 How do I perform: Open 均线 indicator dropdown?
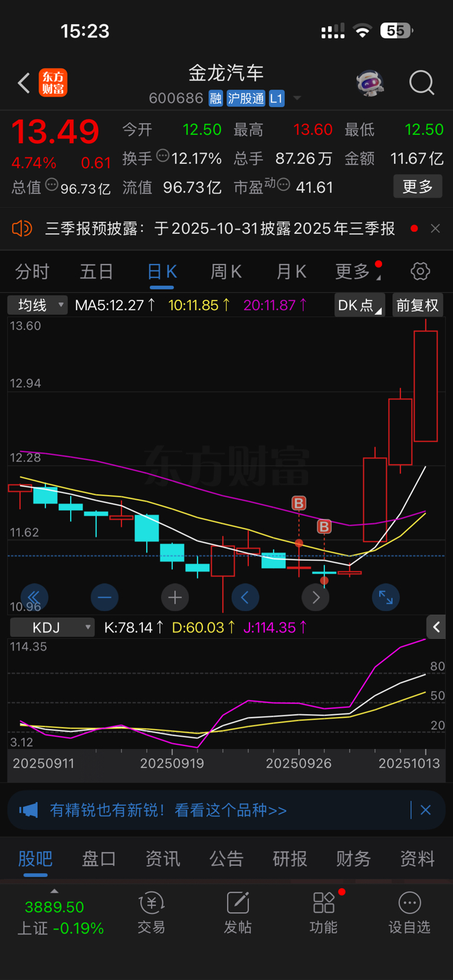click(37, 305)
